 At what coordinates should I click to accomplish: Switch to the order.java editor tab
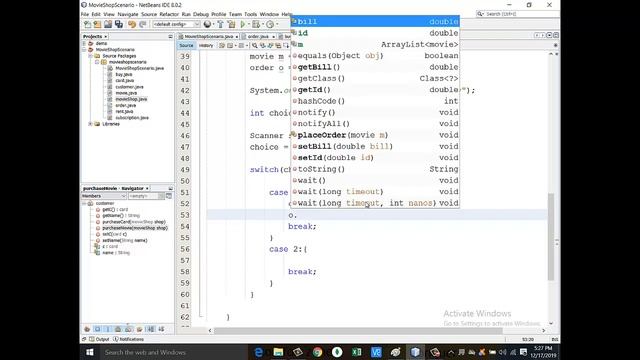pos(258,36)
